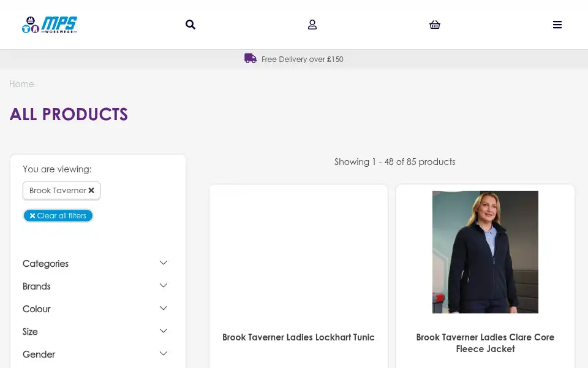The image size is (588, 368).
Task: Click the fleece jacket product photo
Action: tap(485, 252)
